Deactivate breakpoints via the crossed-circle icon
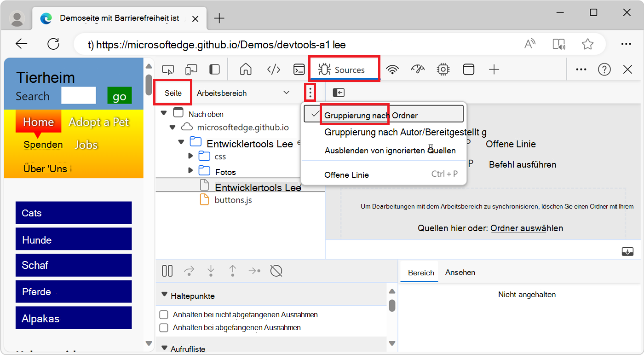 (x=276, y=271)
